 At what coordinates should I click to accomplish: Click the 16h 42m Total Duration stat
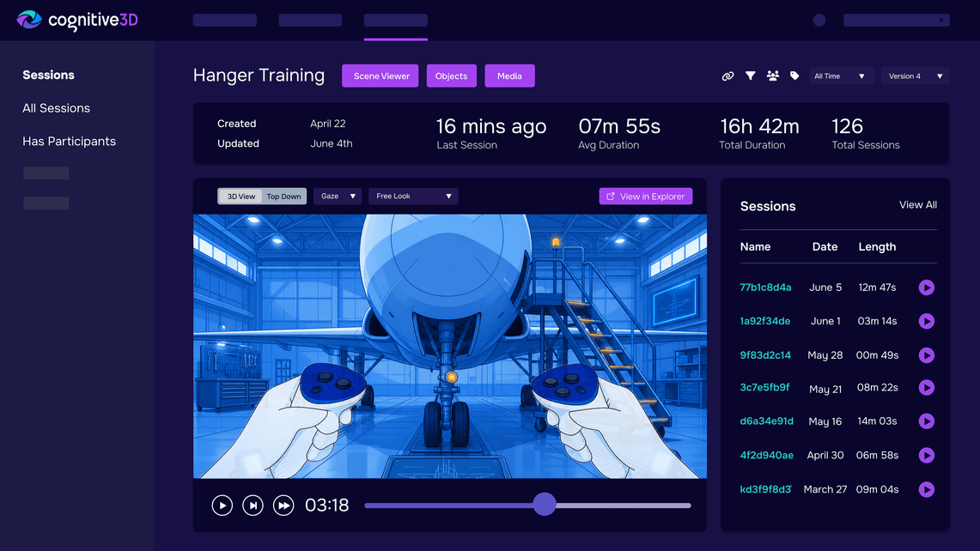(758, 134)
